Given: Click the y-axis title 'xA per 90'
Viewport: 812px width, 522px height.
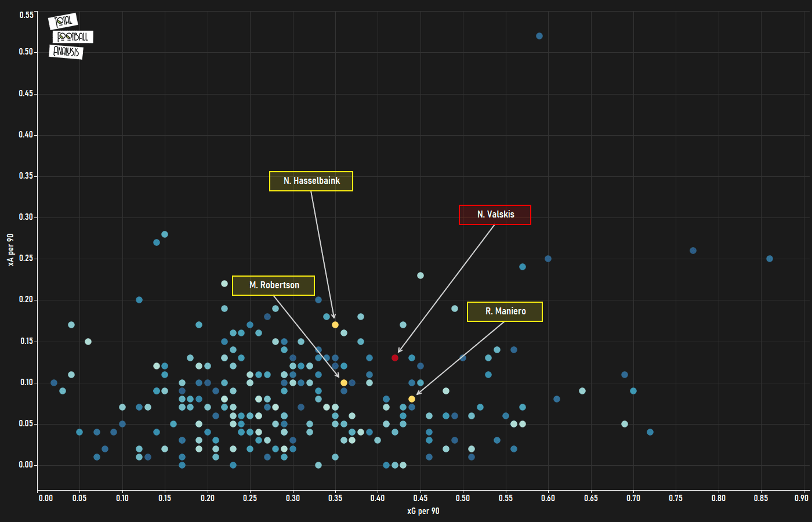Looking at the screenshot, I should point(10,250).
